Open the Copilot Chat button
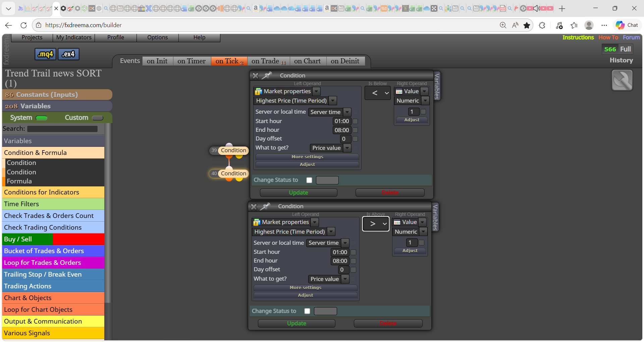Screen dimensions: 644x342 [627, 25]
